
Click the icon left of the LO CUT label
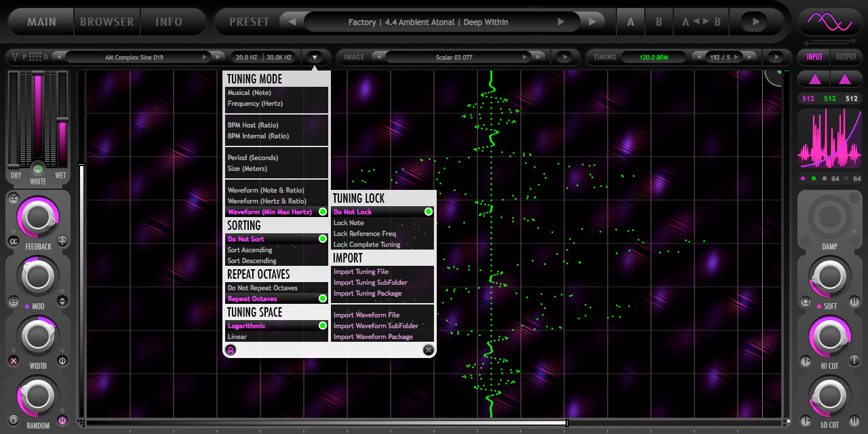(x=806, y=421)
